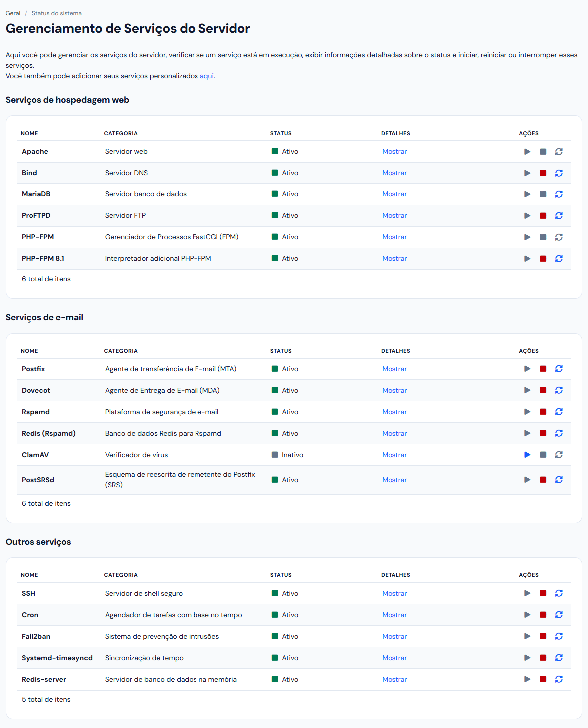Restart the ProFTPD service

click(559, 216)
